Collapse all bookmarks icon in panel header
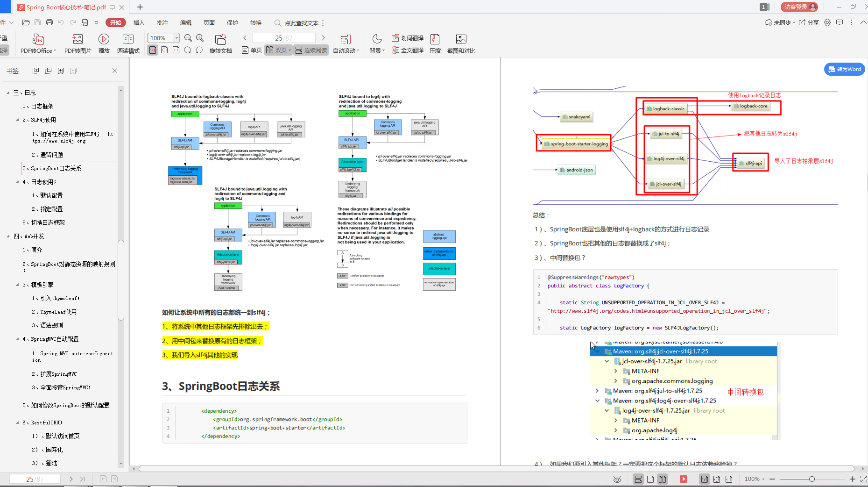The width and height of the screenshot is (868, 487). pos(48,71)
